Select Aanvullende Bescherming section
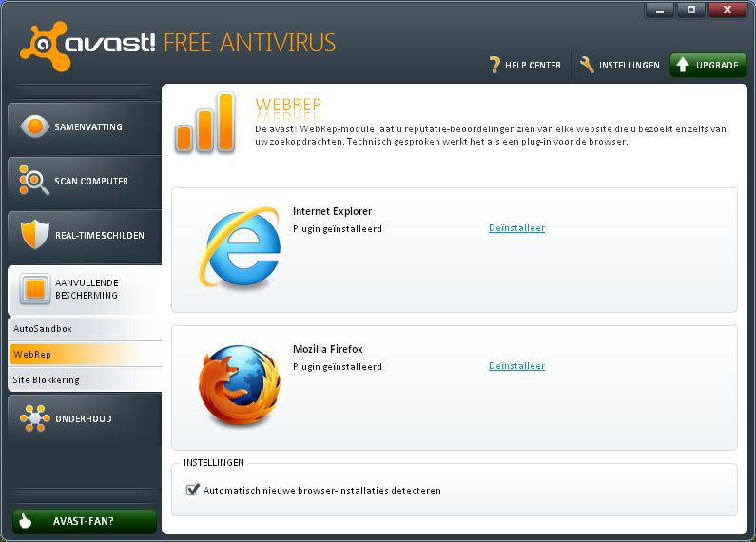 [85, 289]
